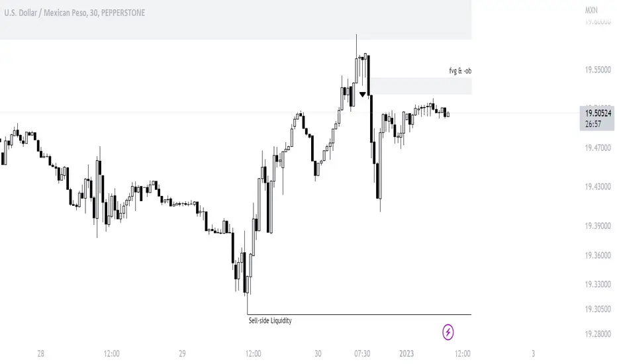This screenshot has height=364, width=617.
Task: Click the 19.43000 price level on scale
Action: (598, 187)
